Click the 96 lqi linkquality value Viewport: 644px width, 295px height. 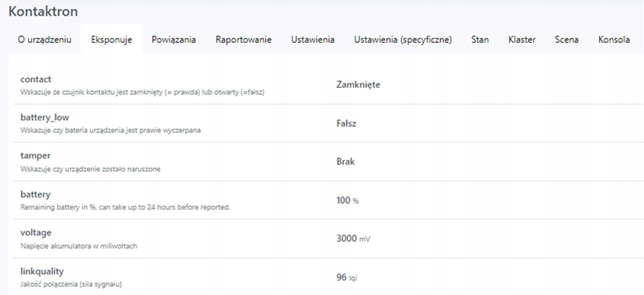[x=346, y=277]
